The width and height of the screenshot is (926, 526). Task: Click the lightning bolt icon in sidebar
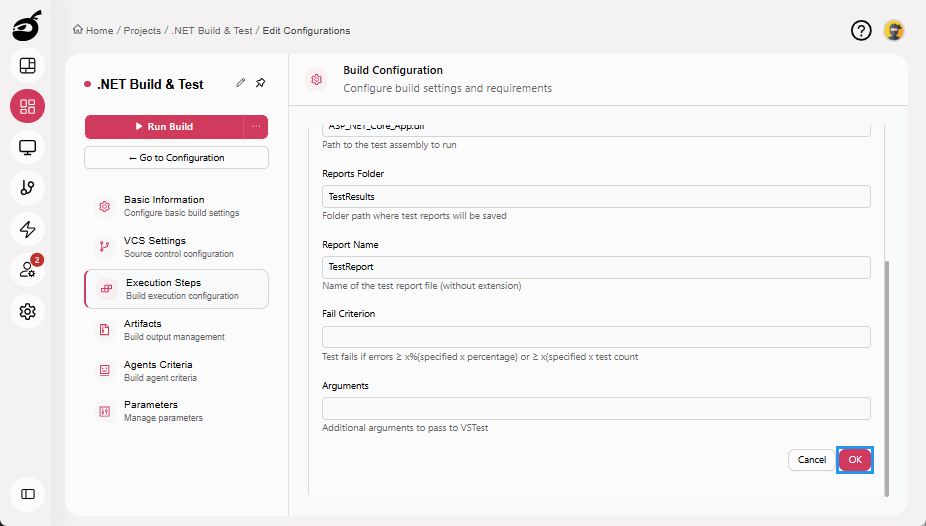click(x=27, y=229)
